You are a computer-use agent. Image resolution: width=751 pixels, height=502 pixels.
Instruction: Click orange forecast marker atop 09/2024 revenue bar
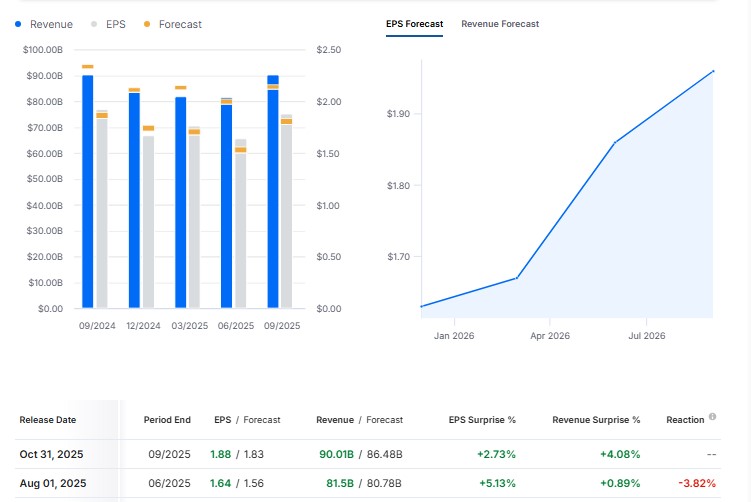(88, 67)
